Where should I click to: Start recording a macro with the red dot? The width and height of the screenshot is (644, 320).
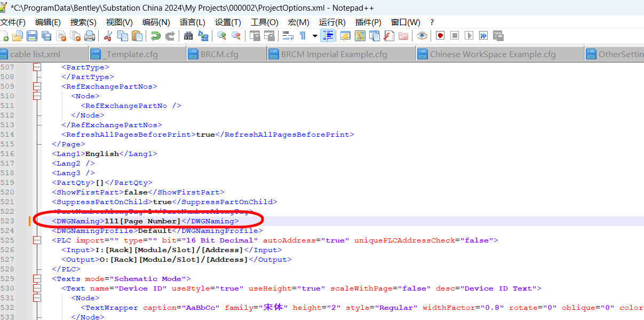pyautogui.click(x=440, y=36)
